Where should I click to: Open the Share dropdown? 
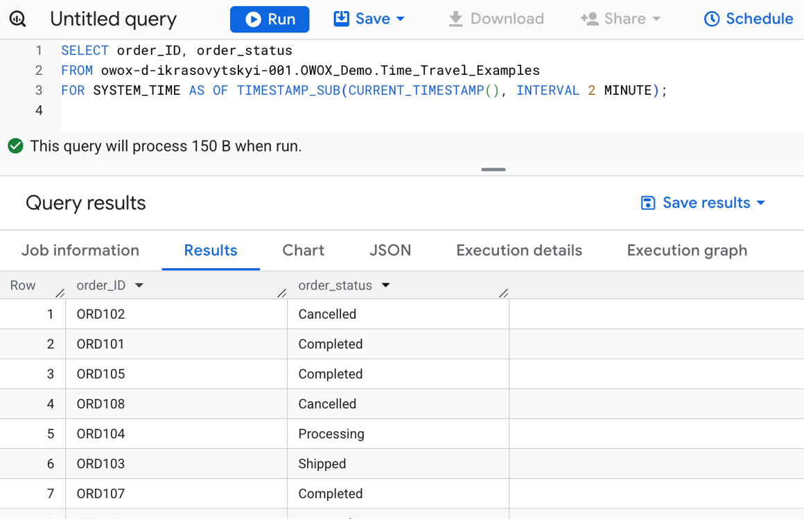[620, 19]
